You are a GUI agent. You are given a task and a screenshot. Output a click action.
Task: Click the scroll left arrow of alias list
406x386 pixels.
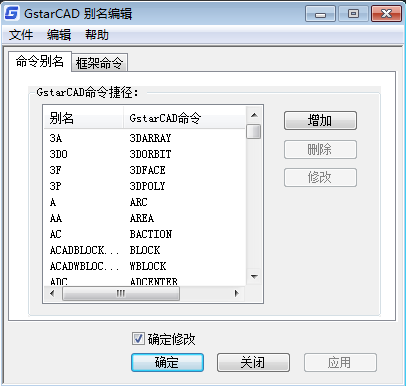click(x=52, y=293)
